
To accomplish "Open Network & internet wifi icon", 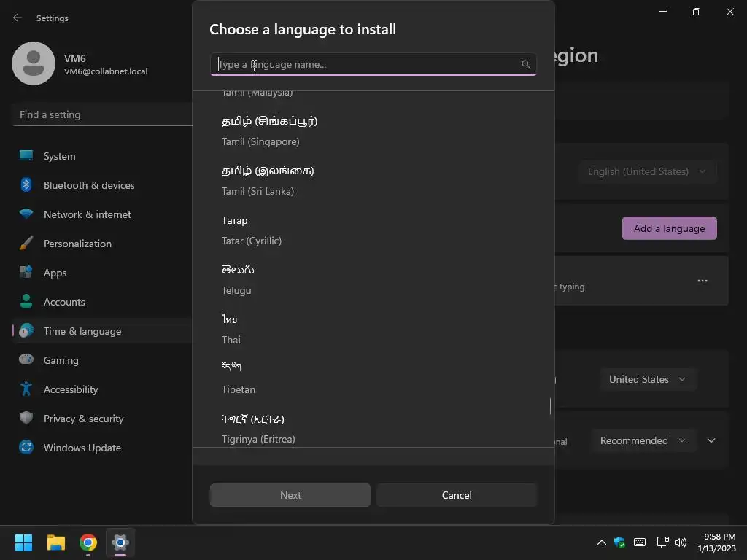I will click(x=26, y=214).
